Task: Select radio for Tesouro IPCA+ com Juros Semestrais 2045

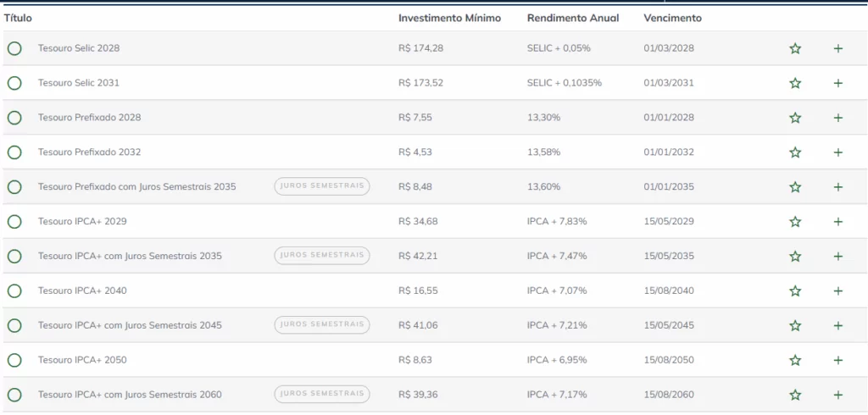Action: pos(14,325)
